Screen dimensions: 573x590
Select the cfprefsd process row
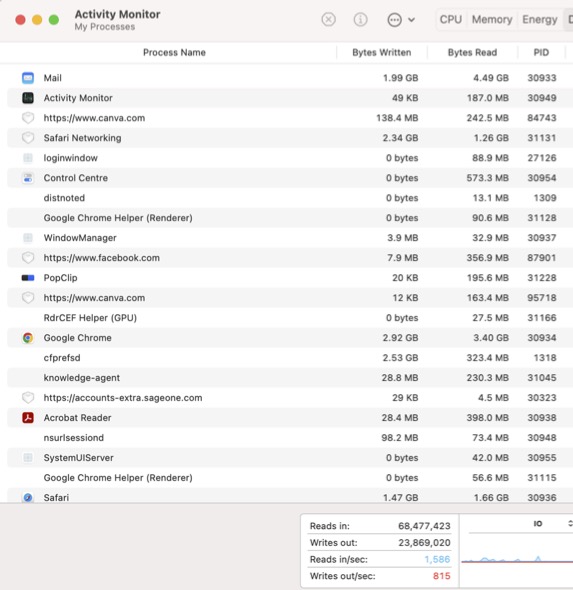[290, 357]
